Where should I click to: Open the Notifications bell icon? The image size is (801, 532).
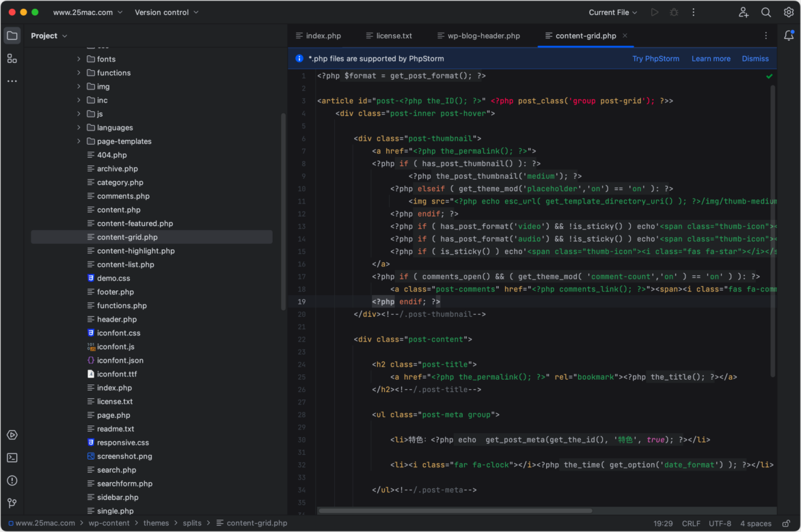(x=789, y=36)
